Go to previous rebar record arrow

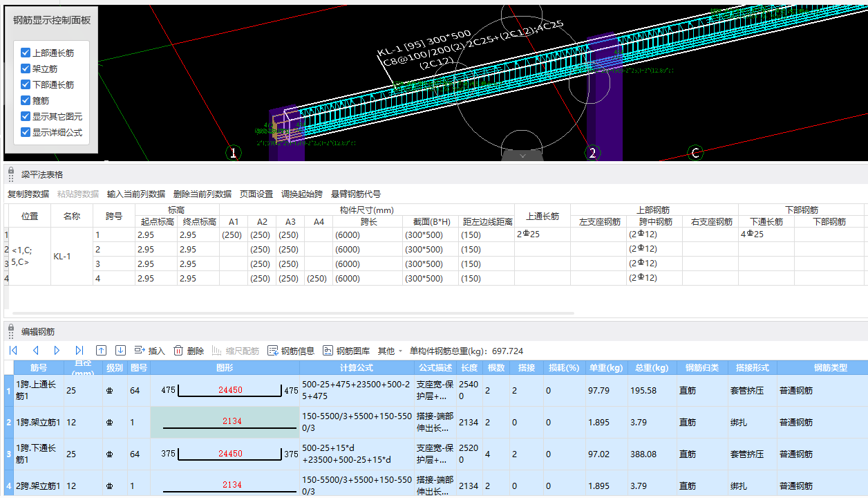pyautogui.click(x=35, y=351)
